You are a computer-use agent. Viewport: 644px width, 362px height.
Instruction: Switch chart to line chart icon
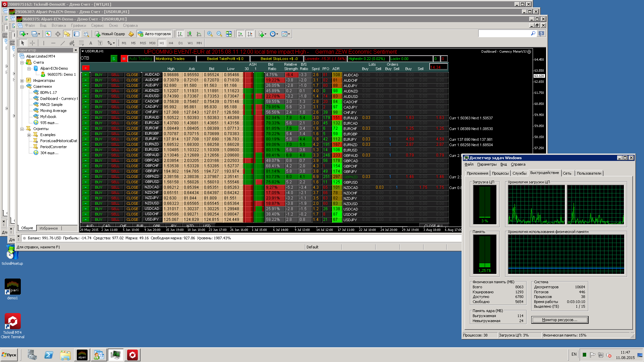[199, 34]
